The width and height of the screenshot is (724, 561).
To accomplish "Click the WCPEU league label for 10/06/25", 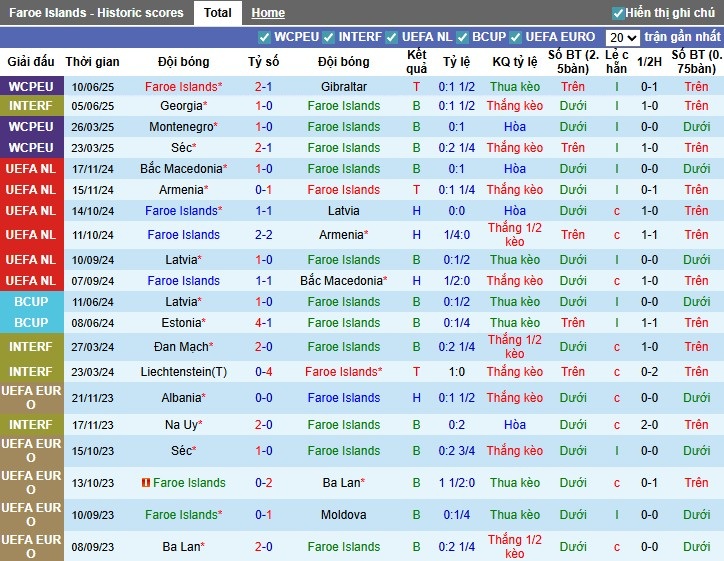I will (x=31, y=86).
